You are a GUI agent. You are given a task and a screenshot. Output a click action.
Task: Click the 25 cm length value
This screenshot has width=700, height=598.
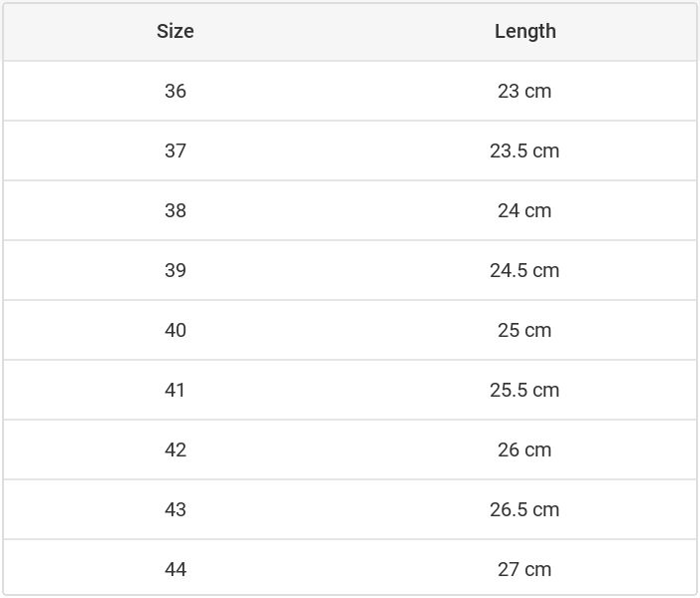525,330
